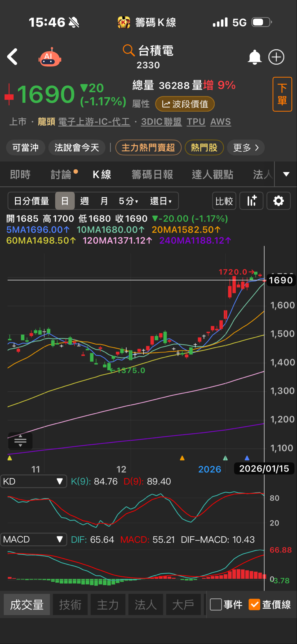This screenshot has width=297, height=644.
Task: Tap the back arrow icon
Action: 12,57
